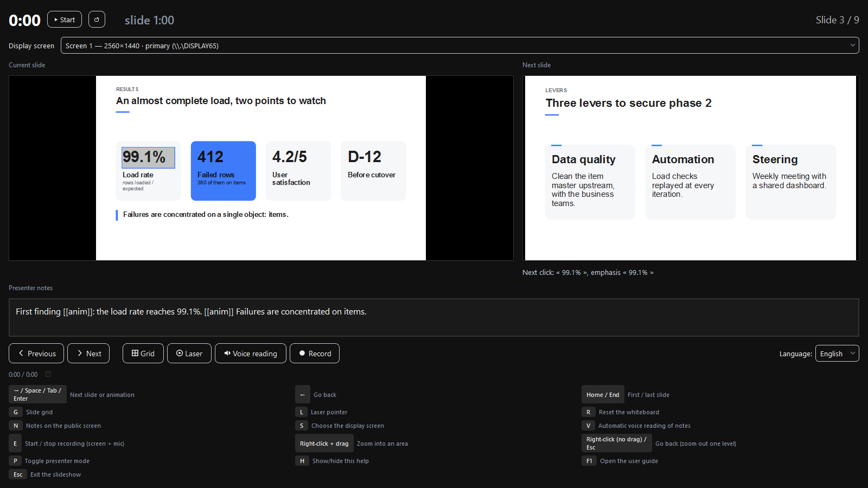
Task: Open the slide Grid view
Action: click(143, 354)
